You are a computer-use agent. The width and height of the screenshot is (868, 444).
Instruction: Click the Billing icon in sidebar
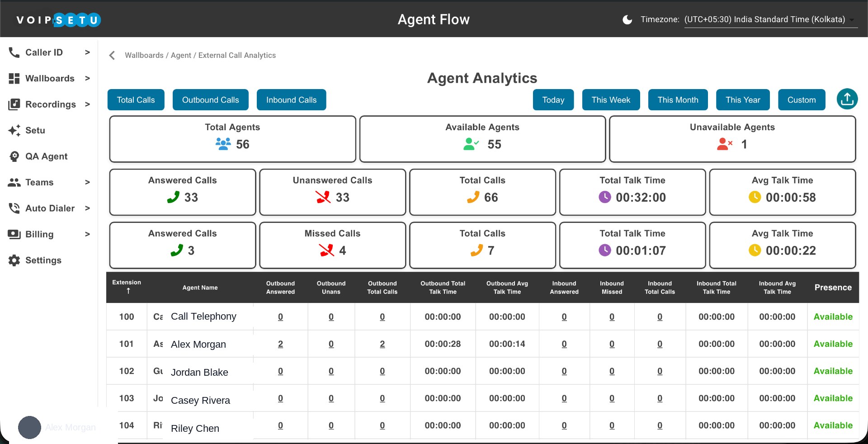pyautogui.click(x=14, y=234)
